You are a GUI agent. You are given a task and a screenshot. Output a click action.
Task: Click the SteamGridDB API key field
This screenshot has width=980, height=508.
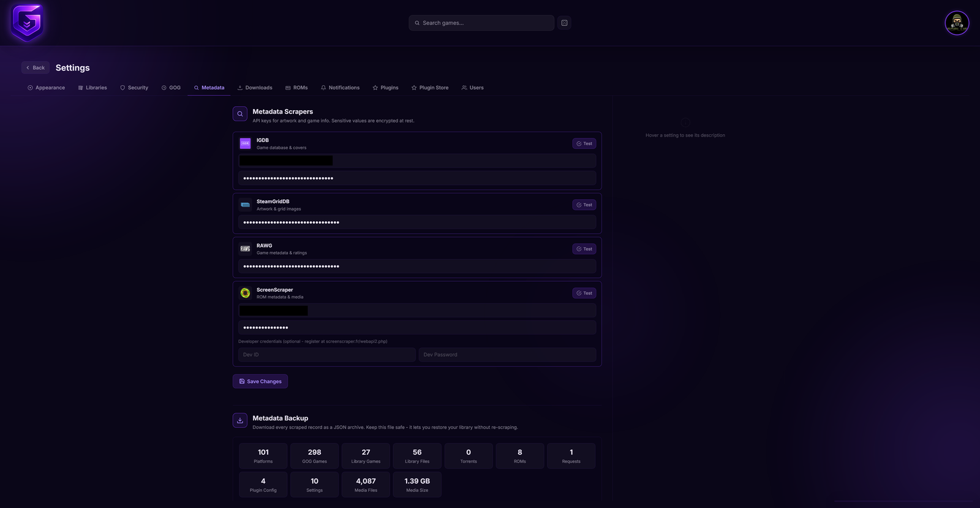click(x=417, y=222)
